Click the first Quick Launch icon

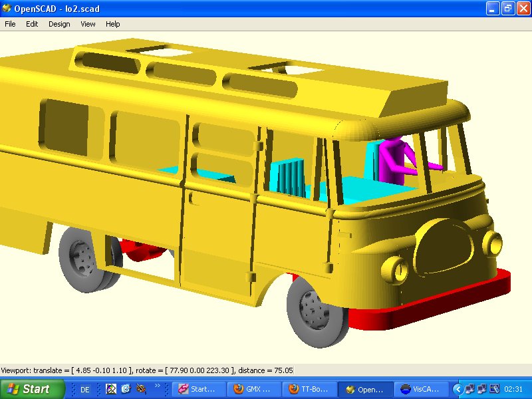112,389
